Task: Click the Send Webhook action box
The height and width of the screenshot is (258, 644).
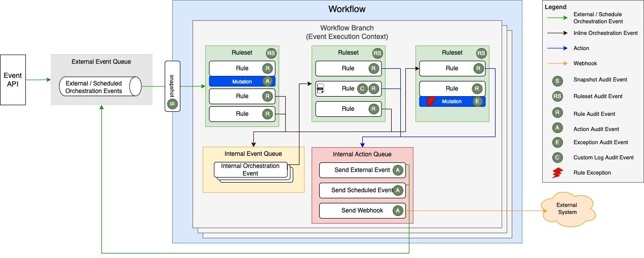Action: pyautogui.click(x=356, y=210)
